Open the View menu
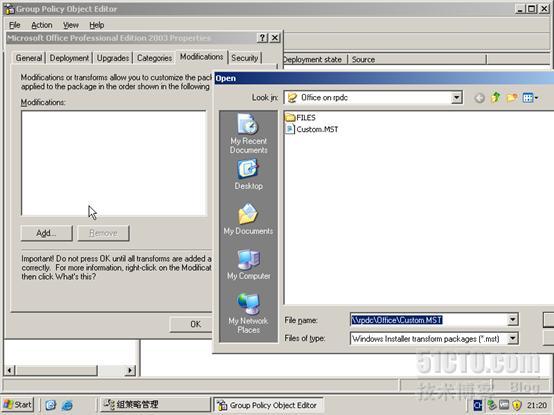 point(71,25)
